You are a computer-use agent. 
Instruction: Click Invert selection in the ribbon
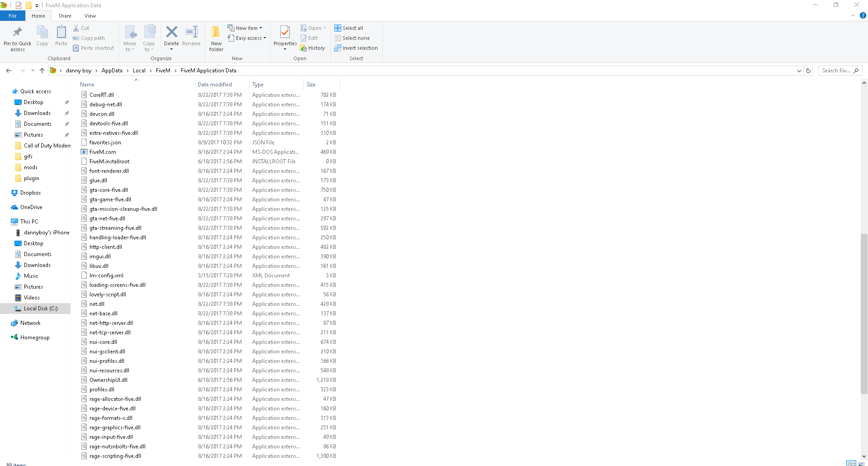point(356,48)
